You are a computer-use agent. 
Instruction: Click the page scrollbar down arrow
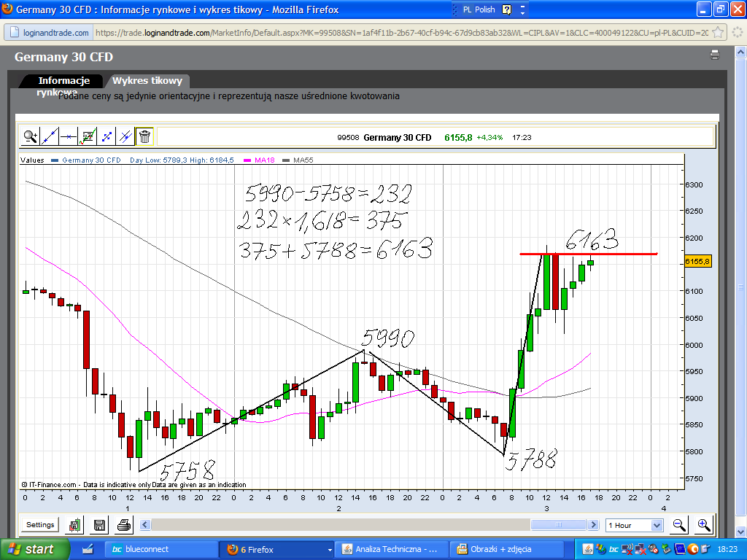741,531
